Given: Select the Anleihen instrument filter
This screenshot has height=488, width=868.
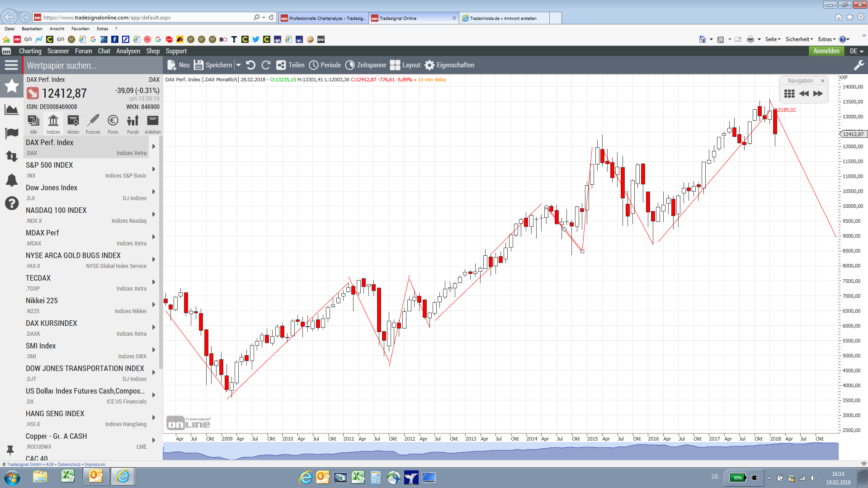Looking at the screenshot, I should 153,124.
